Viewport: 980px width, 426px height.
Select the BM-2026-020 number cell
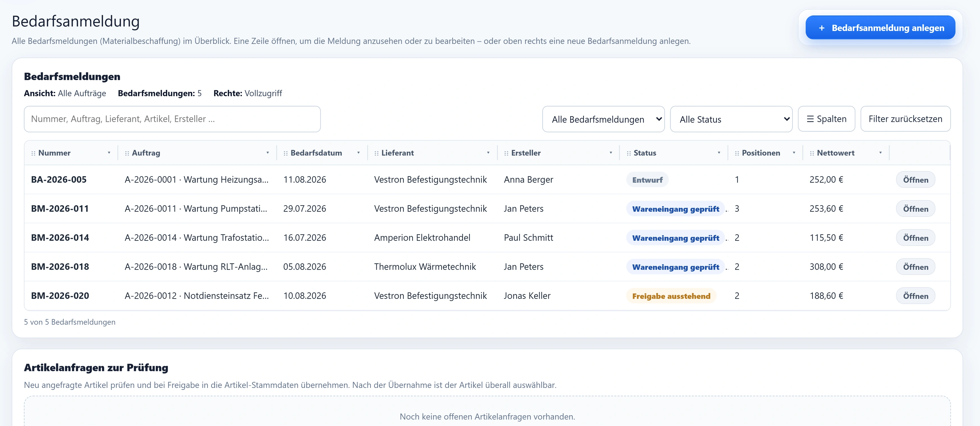point(60,296)
